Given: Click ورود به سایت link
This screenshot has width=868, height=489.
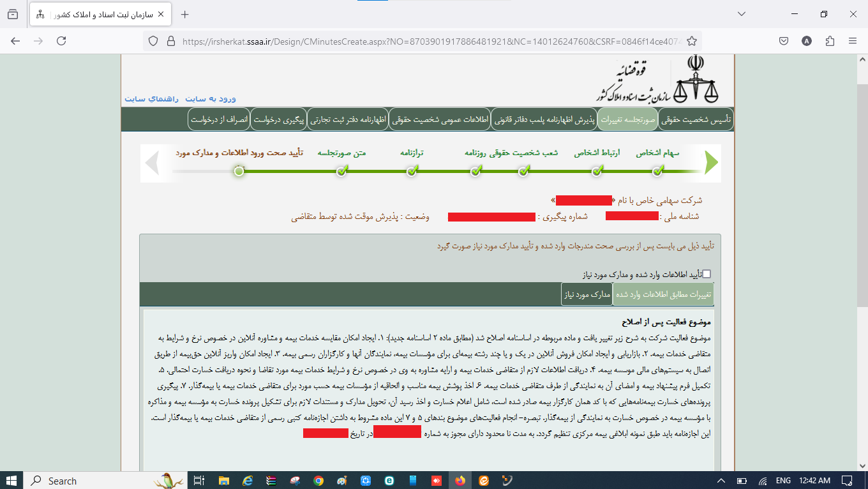Looking at the screenshot, I should (211, 99).
